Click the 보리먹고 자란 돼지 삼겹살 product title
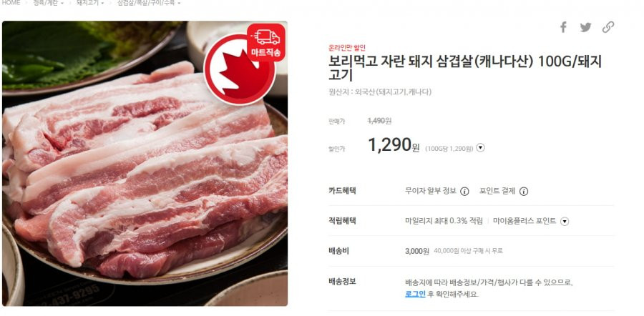 (x=465, y=68)
